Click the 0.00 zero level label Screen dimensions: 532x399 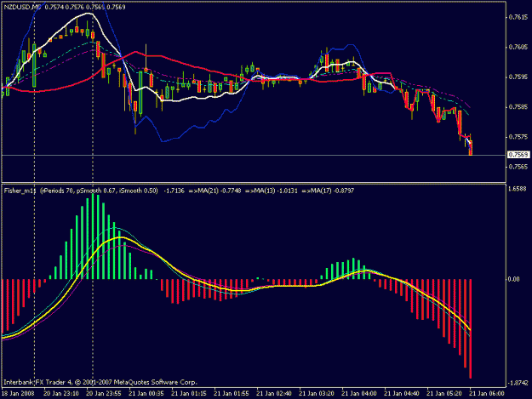tap(513, 279)
